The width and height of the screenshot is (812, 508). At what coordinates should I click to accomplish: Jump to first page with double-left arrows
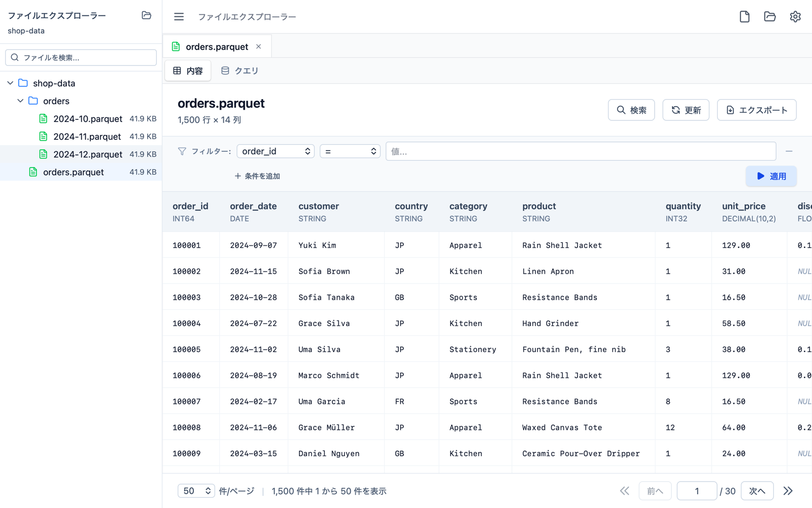pyautogui.click(x=624, y=491)
